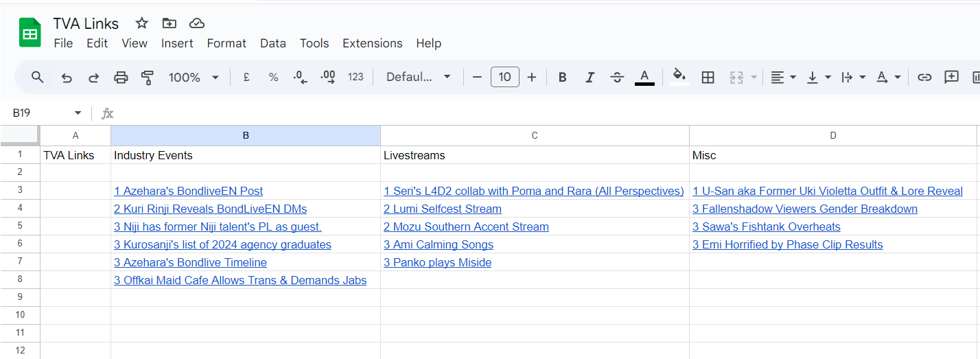
Task: Expand the name box B19 dropdown arrow
Action: click(78, 113)
